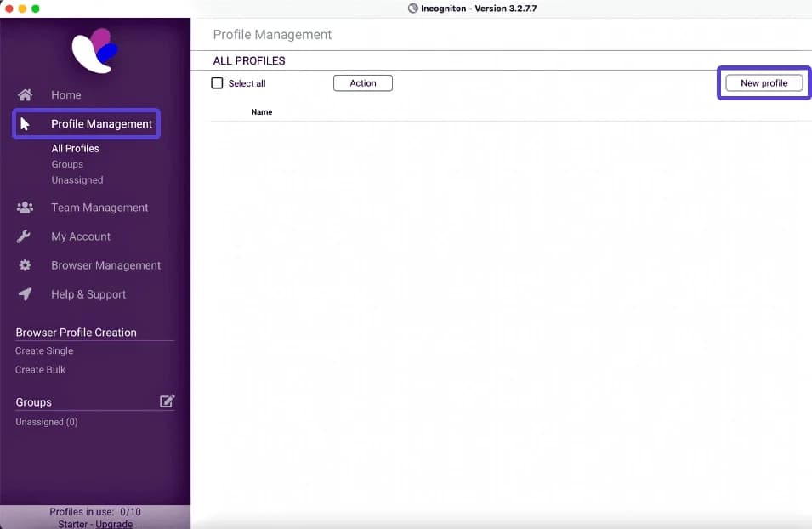Open All Profiles in the sidebar
The width and height of the screenshot is (812, 529).
point(75,149)
